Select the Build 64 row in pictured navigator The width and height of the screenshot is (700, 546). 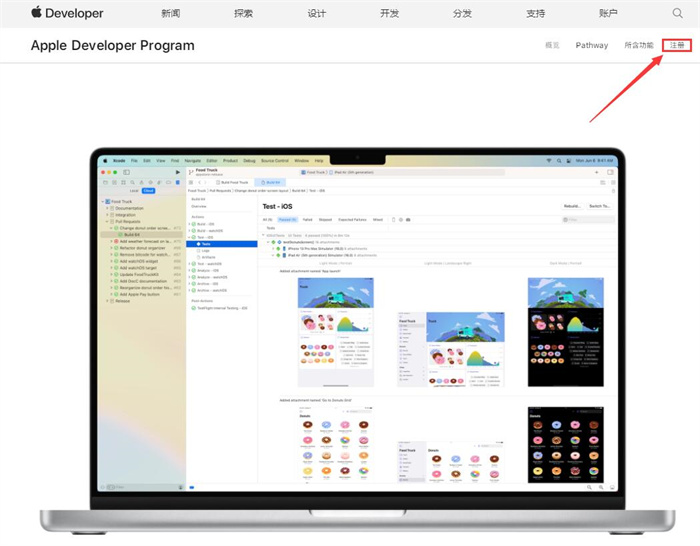[x=142, y=234]
